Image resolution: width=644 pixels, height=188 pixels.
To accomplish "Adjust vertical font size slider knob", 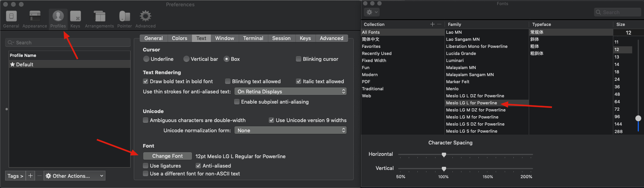I will pyautogui.click(x=638, y=118).
